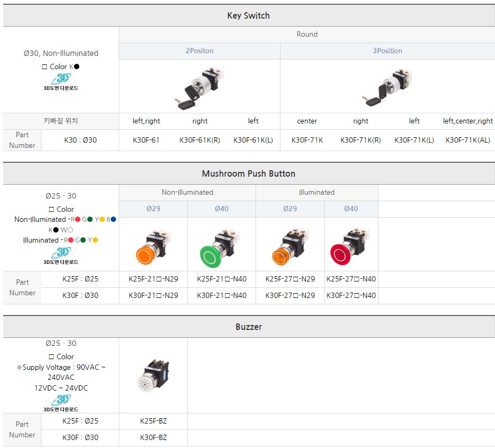
Task: Click part number K30F-BZ
Action: tap(153, 437)
